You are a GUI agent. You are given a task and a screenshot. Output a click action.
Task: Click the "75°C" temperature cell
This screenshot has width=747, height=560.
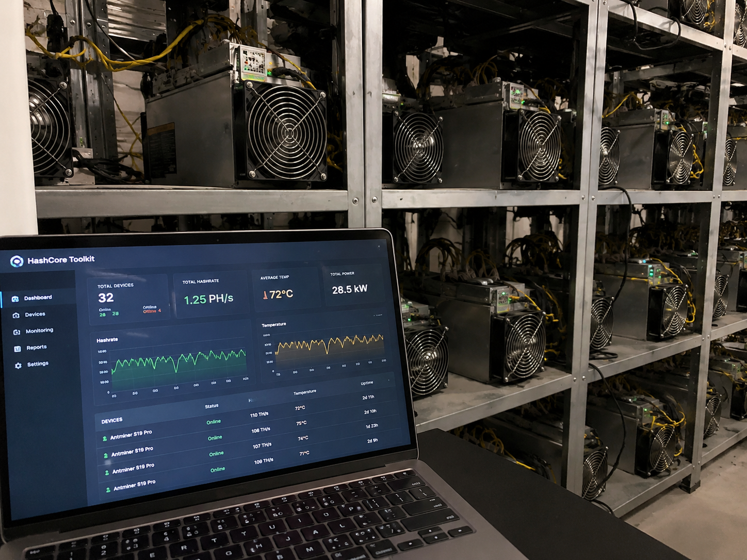[301, 423]
